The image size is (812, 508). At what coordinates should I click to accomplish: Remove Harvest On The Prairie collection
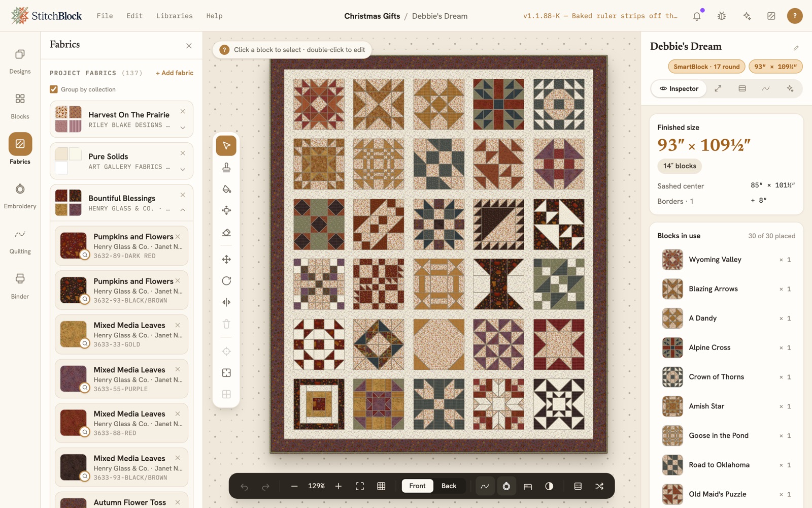click(183, 111)
